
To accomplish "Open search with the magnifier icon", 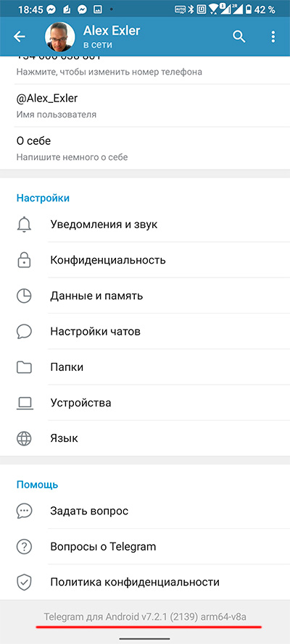I will point(239,36).
